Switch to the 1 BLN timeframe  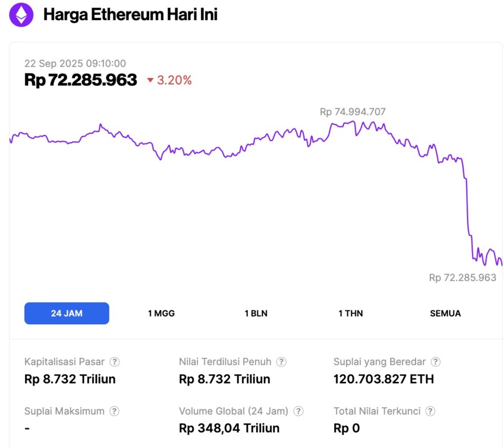click(x=257, y=314)
